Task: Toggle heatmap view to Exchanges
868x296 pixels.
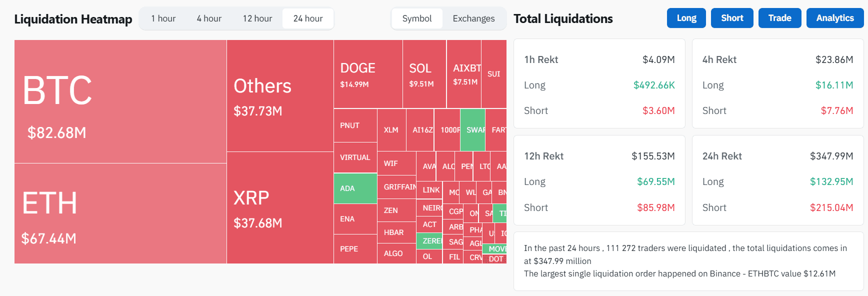Action: pos(473,18)
